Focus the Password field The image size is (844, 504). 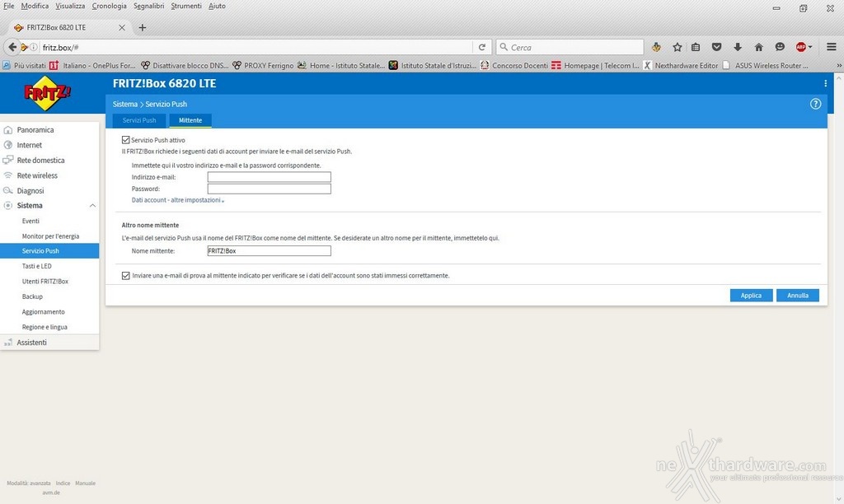click(x=270, y=189)
